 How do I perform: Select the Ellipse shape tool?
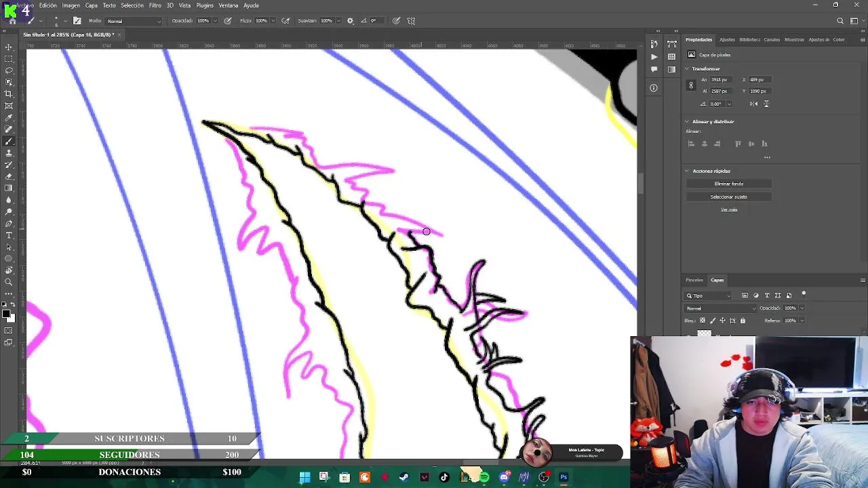click(9, 259)
